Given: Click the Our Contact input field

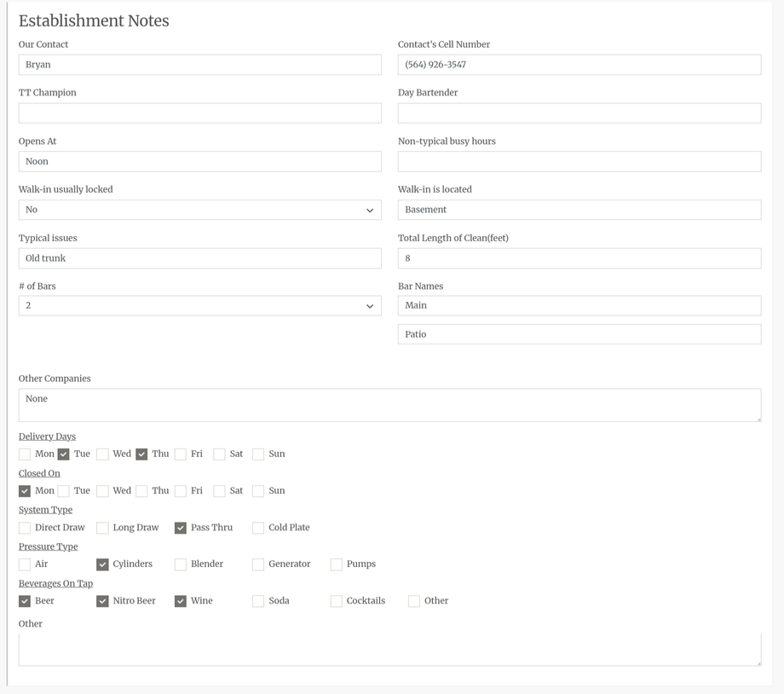Looking at the screenshot, I should pos(199,65).
